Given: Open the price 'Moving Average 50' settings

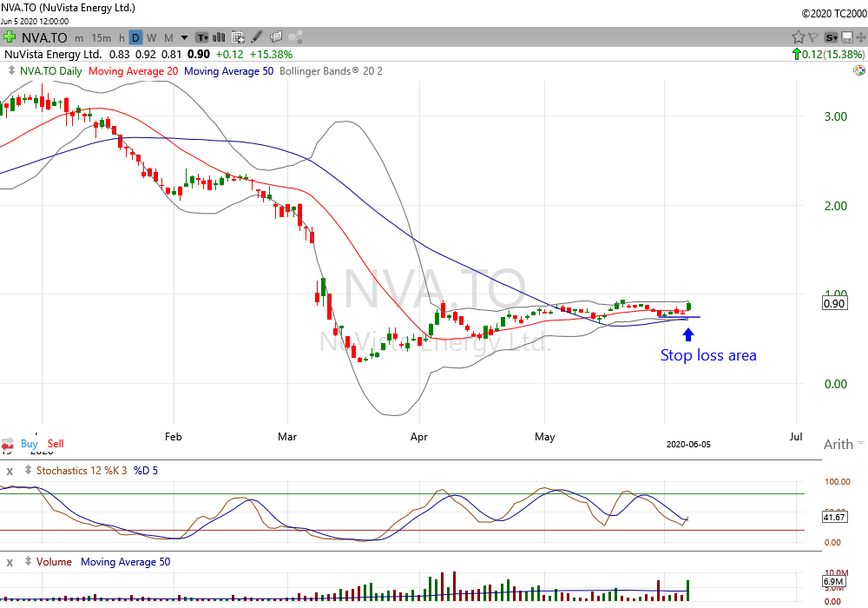Looking at the screenshot, I should pyautogui.click(x=228, y=71).
